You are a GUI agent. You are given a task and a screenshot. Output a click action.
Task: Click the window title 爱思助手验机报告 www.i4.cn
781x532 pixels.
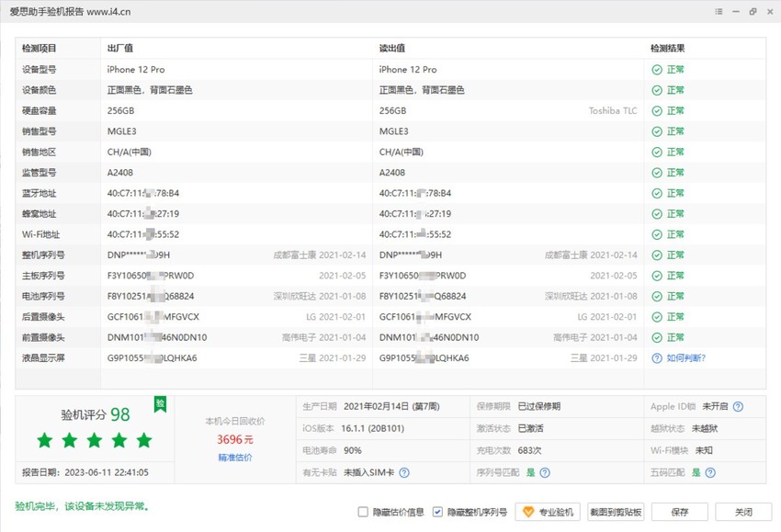(70, 11)
